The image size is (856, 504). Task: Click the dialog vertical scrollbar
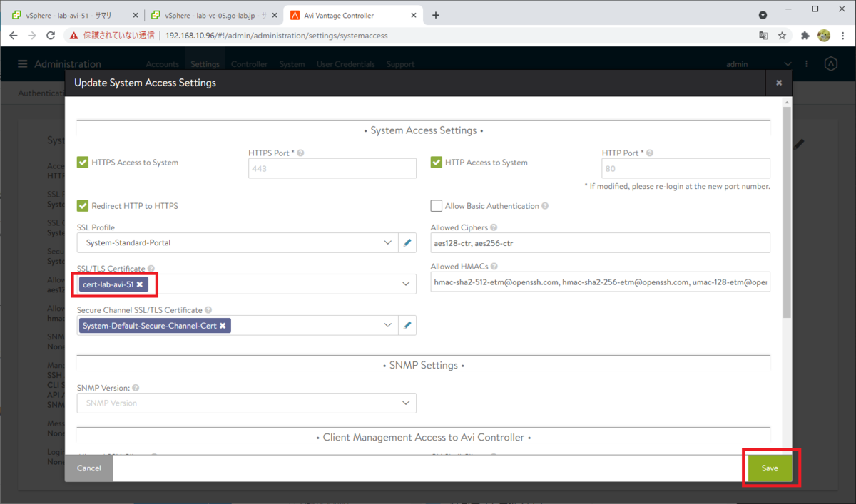point(787,212)
